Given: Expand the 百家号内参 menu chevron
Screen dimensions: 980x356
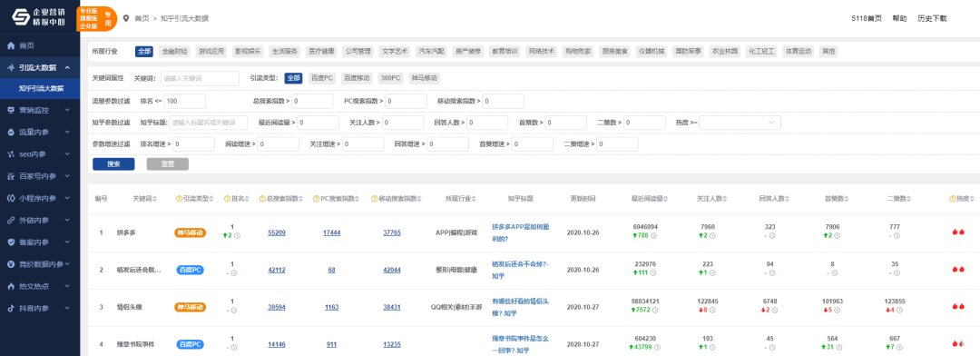Looking at the screenshot, I should tap(67, 176).
